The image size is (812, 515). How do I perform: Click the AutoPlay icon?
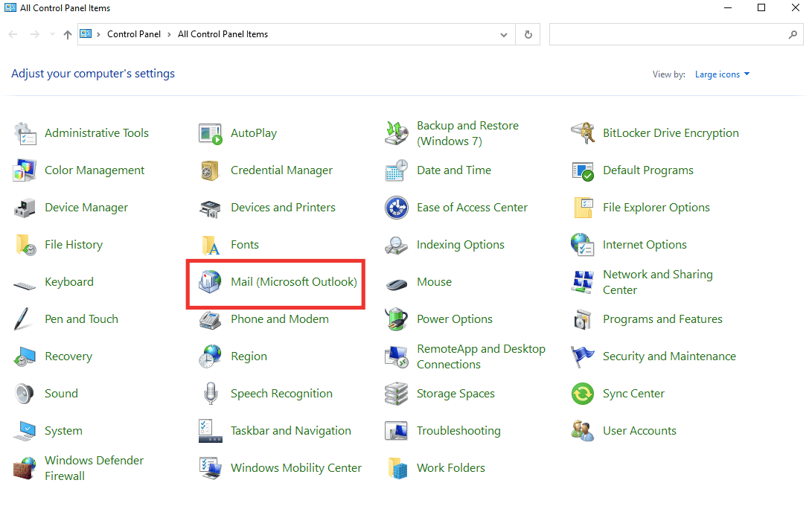point(210,133)
